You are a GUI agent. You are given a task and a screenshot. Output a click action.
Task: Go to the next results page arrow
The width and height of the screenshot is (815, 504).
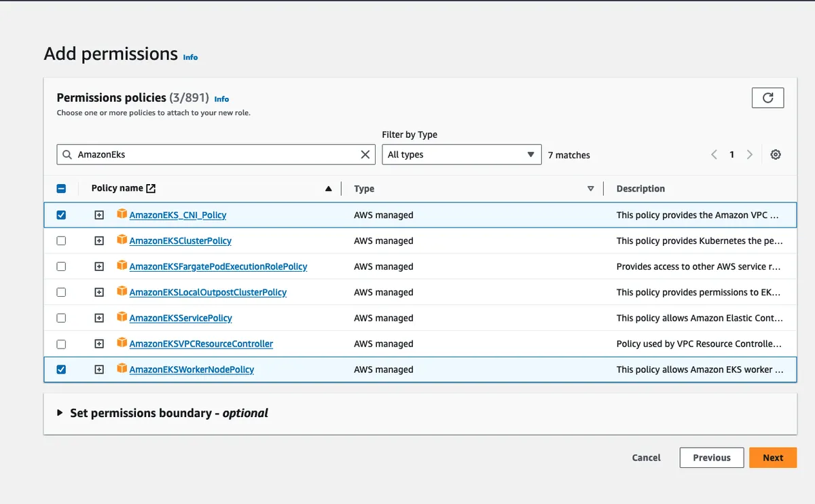click(749, 155)
